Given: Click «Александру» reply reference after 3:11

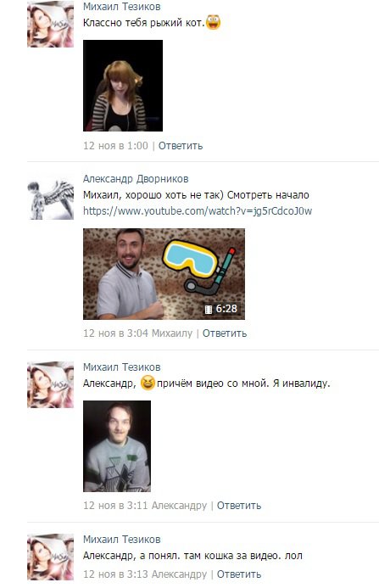Looking at the screenshot, I should coord(179,506).
